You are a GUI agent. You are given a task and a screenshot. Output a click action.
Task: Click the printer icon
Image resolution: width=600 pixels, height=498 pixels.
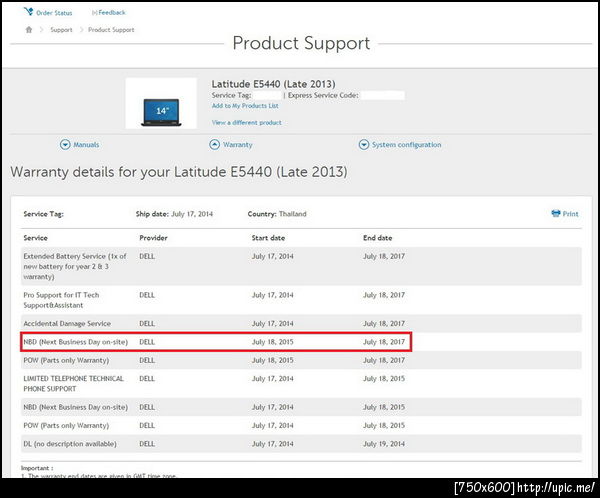tap(556, 213)
